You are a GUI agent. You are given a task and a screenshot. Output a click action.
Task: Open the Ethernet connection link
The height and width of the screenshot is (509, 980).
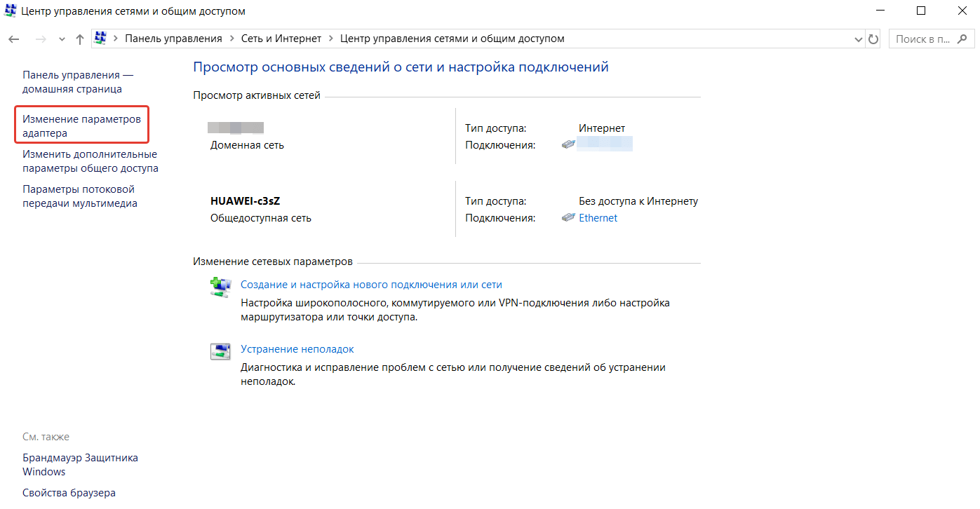(x=598, y=218)
